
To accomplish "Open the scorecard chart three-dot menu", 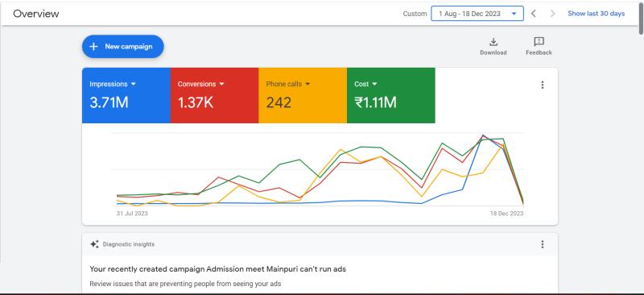I will tap(542, 85).
